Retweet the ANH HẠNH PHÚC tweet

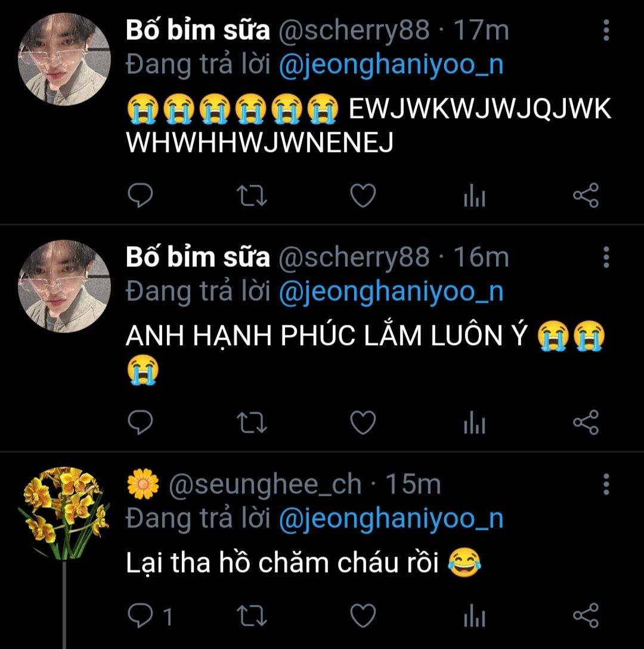pyautogui.click(x=252, y=423)
